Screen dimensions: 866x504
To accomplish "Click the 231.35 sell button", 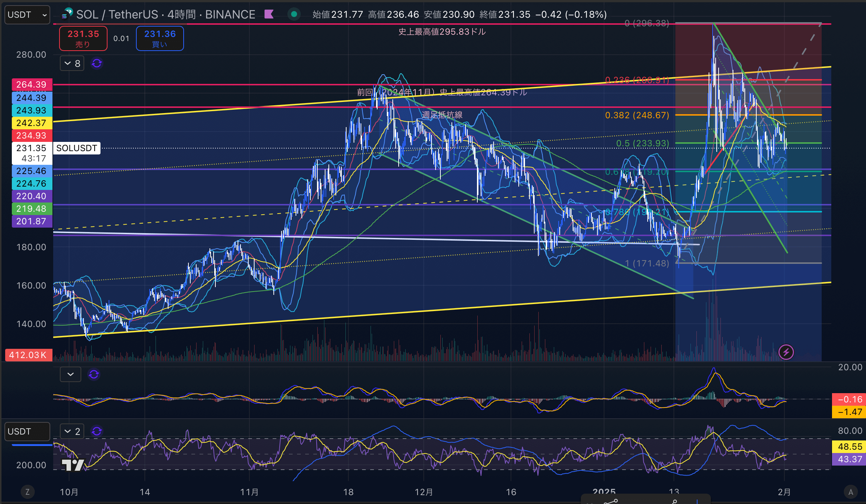I will [x=83, y=38].
